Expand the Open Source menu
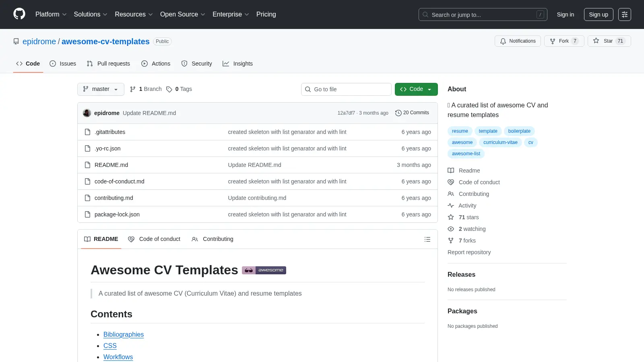The image size is (644, 362). coord(182,14)
